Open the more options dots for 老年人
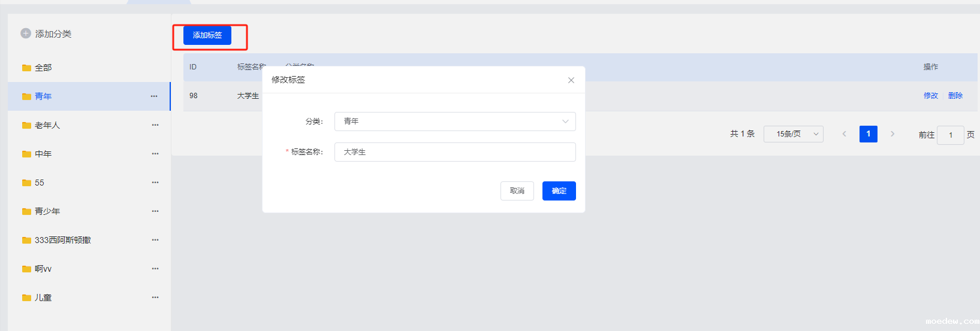This screenshot has width=980, height=331. [x=155, y=125]
